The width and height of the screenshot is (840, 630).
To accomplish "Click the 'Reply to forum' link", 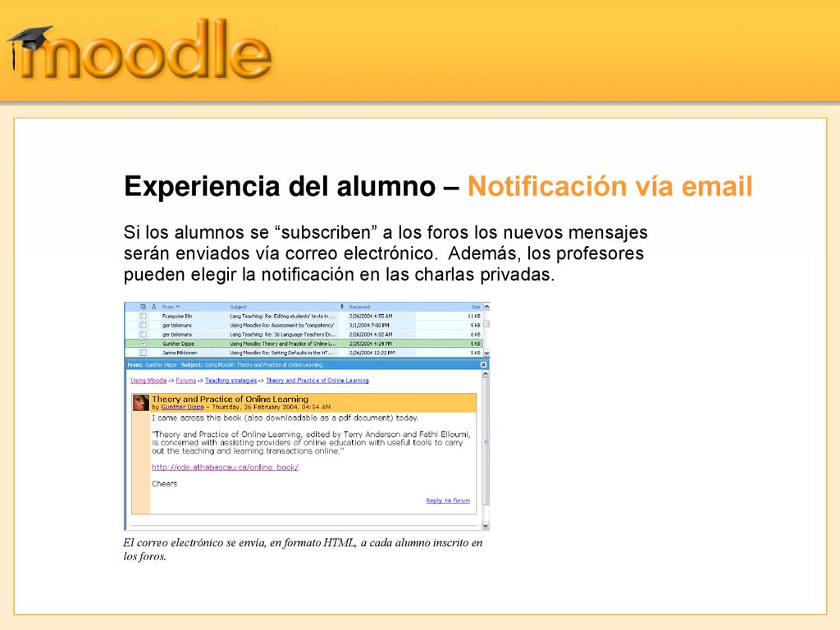I will [x=448, y=500].
